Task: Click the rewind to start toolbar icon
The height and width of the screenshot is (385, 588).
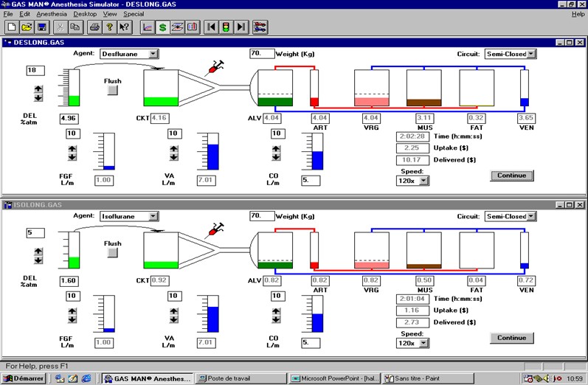Action: [x=211, y=27]
